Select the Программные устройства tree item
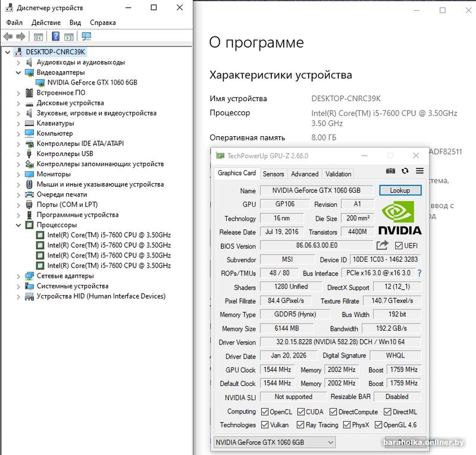476x455 pixels. pos(77,215)
